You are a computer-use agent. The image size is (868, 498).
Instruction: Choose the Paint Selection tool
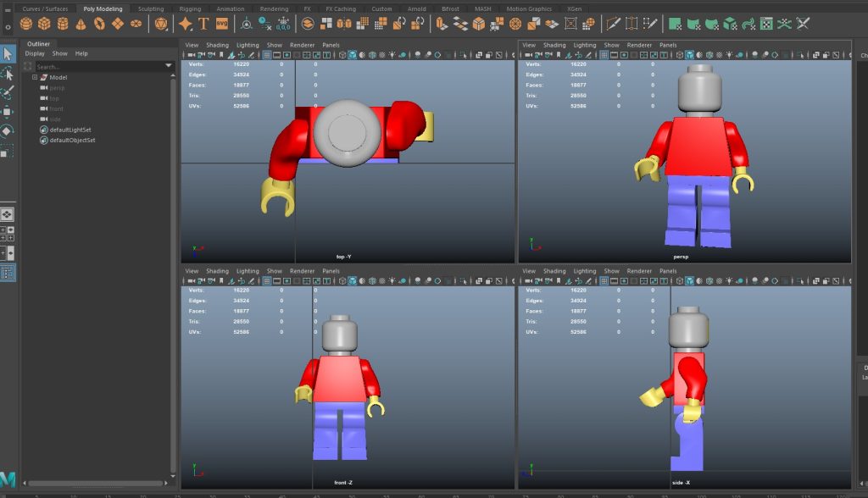7,92
